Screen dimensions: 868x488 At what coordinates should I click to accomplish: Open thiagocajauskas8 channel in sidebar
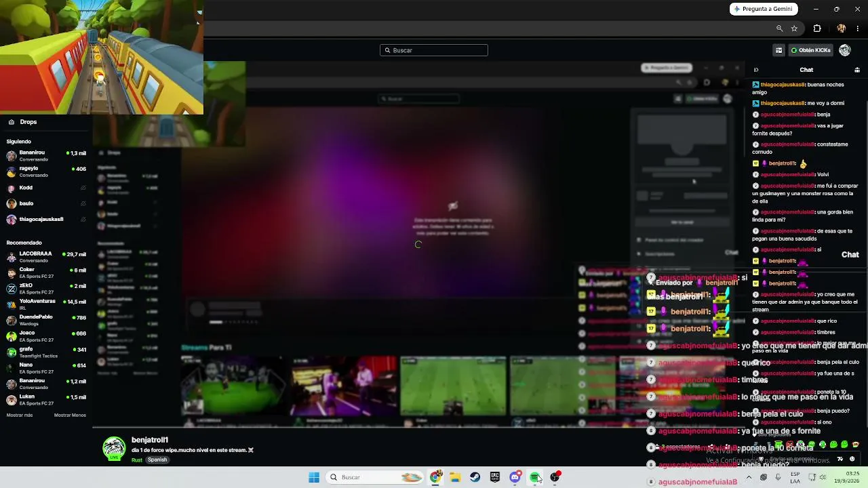(x=46, y=220)
